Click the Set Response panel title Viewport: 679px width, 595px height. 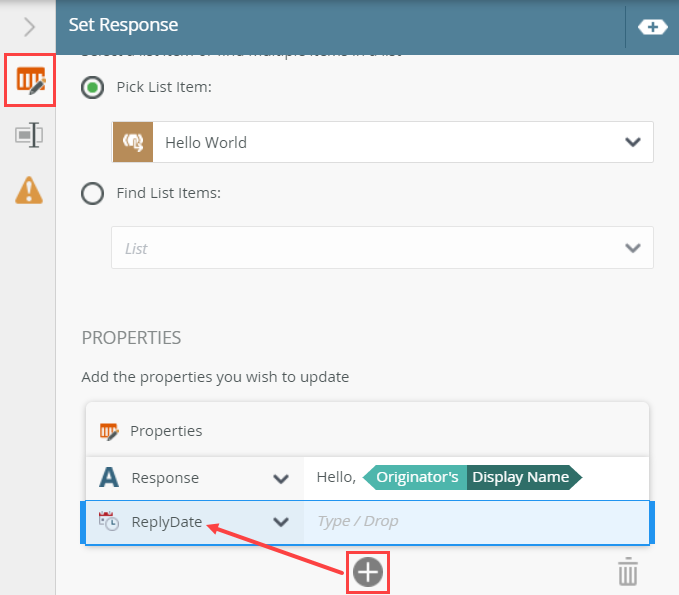pyautogui.click(x=123, y=25)
